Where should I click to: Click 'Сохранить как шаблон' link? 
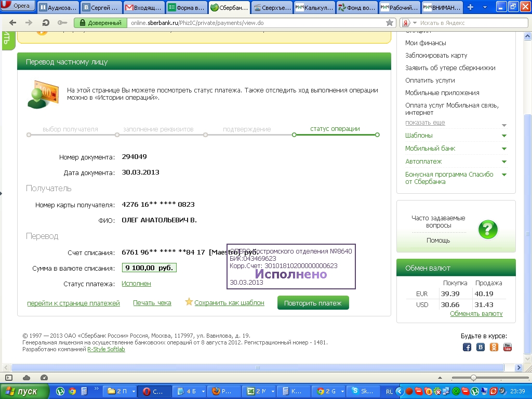(229, 303)
